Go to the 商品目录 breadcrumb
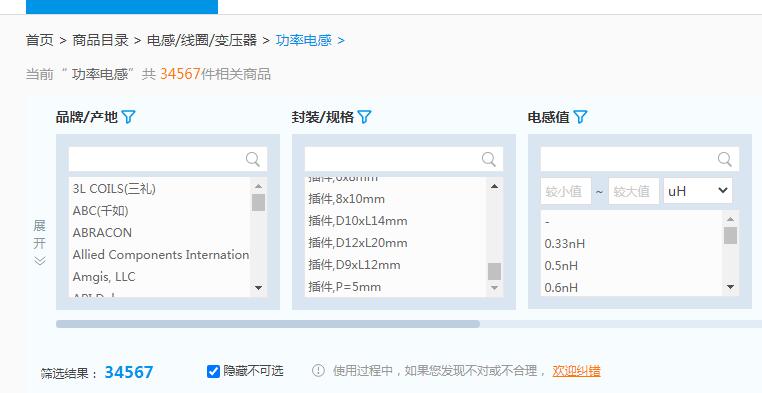The width and height of the screenshot is (762, 393). click(100, 40)
